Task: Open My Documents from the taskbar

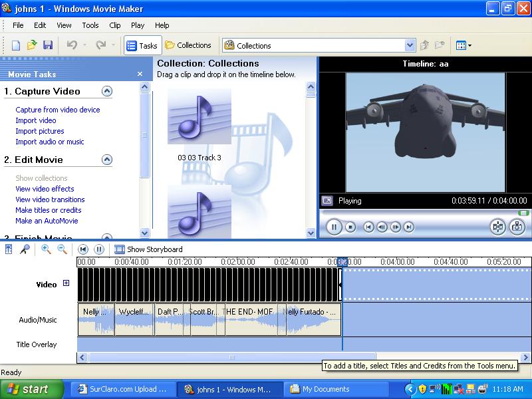Action: click(336, 389)
